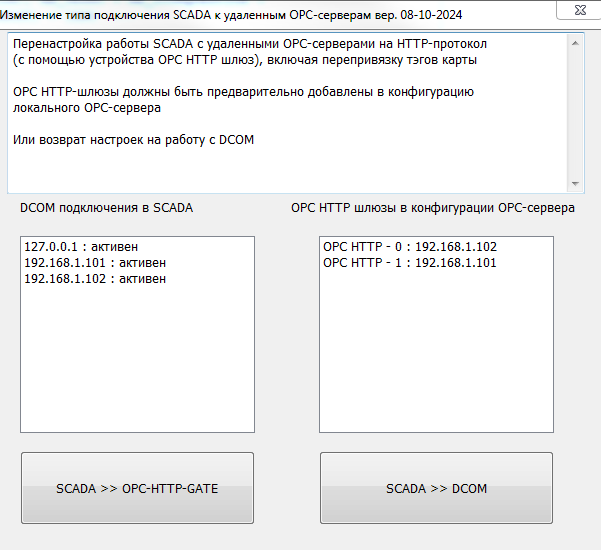Click the 'OPC HTTP шлюзы в конфигурации' label
This screenshot has width=601, height=550.
click(x=432, y=208)
